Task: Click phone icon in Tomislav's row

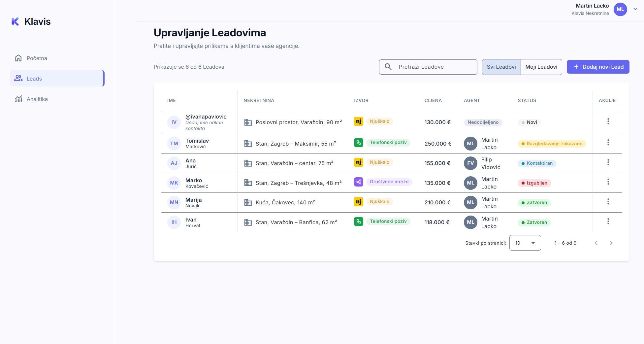Action: (359, 142)
